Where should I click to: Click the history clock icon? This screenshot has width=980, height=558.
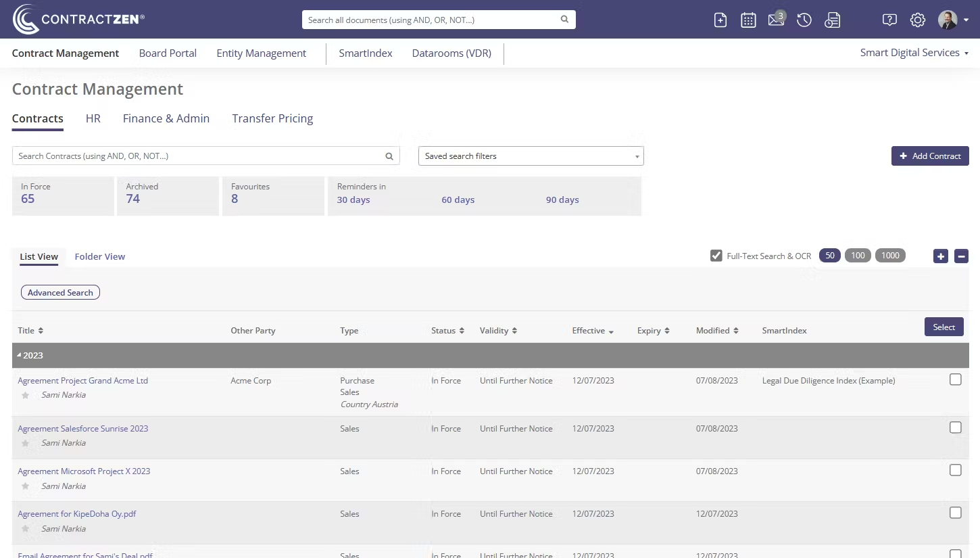pos(804,20)
